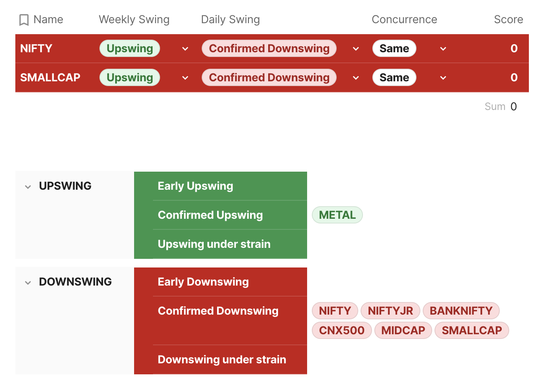Click the Concurrence column header
This screenshot has height=392, width=545.
tap(404, 20)
